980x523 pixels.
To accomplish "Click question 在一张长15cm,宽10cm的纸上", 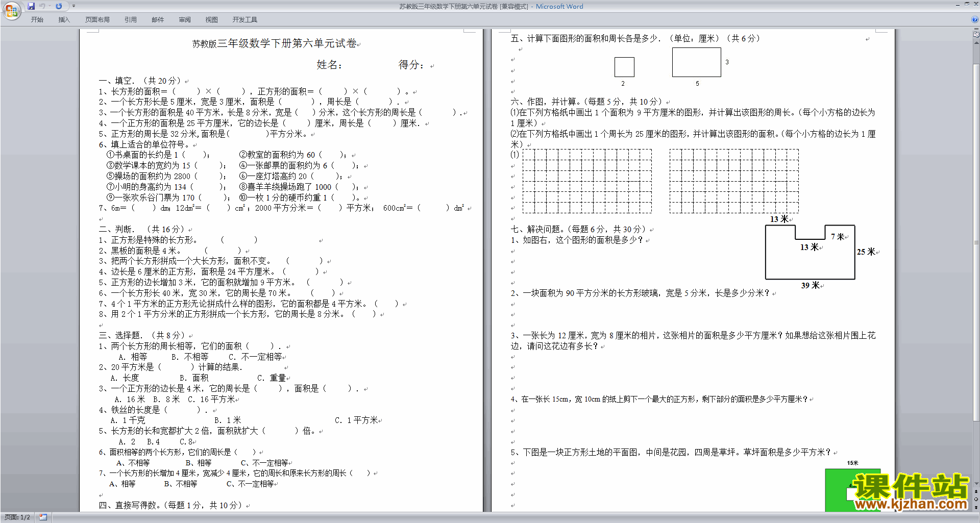I will click(x=659, y=399).
